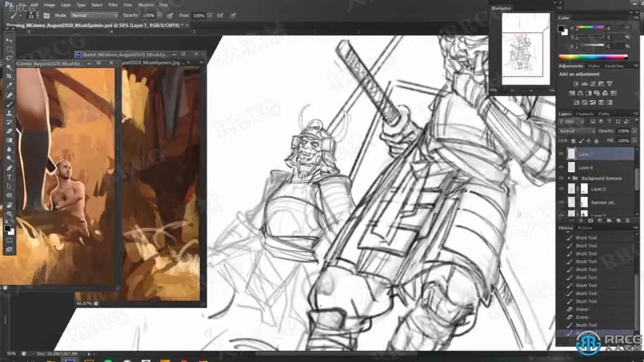The height and width of the screenshot is (362, 644).
Task: Hide Layer 6 using eye icon
Action: 562,168
